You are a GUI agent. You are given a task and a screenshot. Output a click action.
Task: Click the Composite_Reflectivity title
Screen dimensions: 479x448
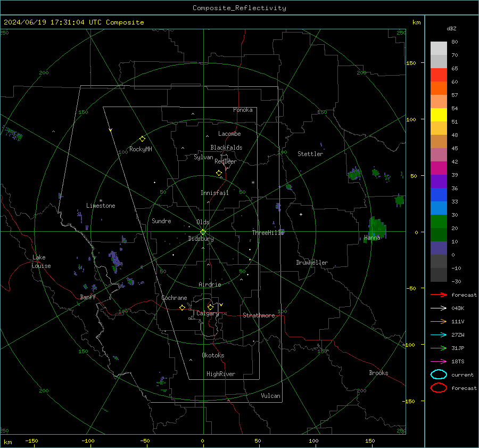pyautogui.click(x=239, y=8)
